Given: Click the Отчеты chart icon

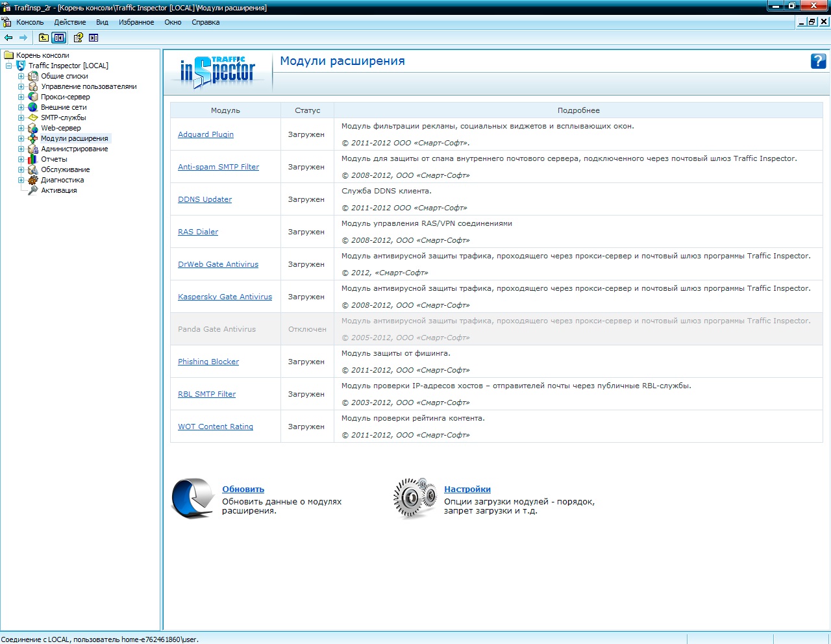Looking at the screenshot, I should 33,159.
